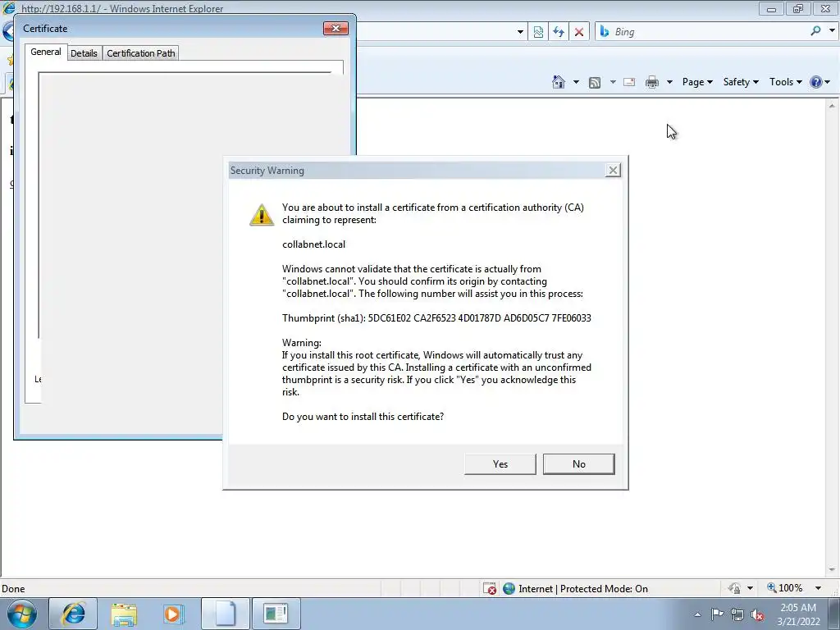Open the feeds dropdown arrow
The height and width of the screenshot is (630, 840).
click(x=613, y=82)
